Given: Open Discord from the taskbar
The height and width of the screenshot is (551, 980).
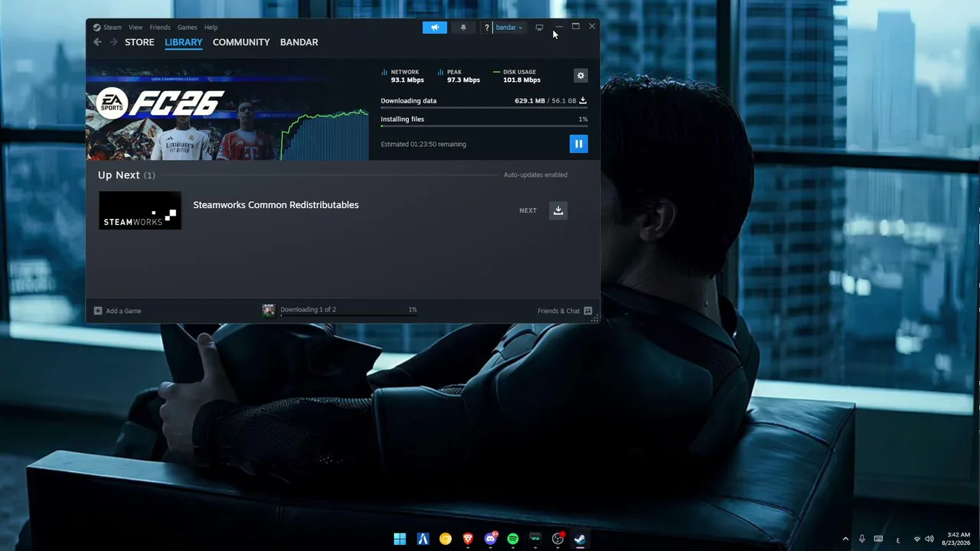Looking at the screenshot, I should click(x=491, y=539).
